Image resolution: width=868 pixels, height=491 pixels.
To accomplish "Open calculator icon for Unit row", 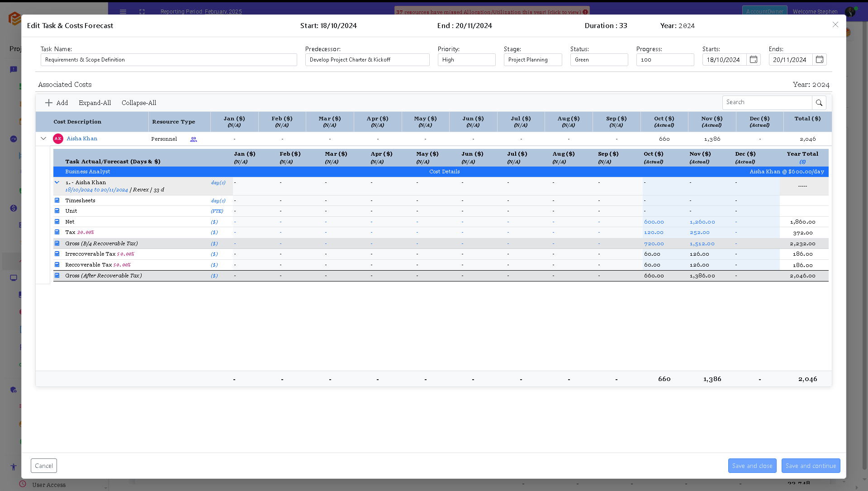I will click(57, 211).
